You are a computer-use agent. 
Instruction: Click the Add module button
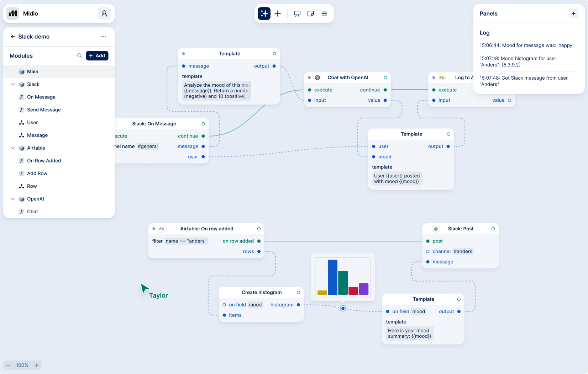coord(97,56)
